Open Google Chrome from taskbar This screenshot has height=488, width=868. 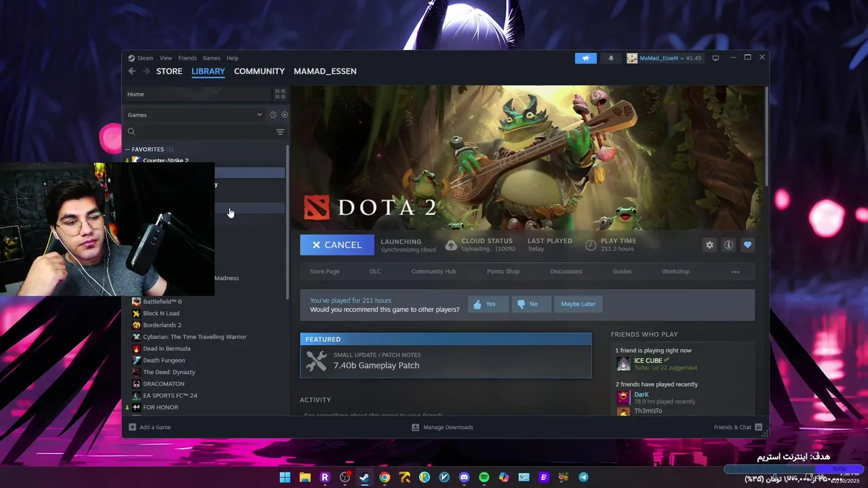[384, 477]
